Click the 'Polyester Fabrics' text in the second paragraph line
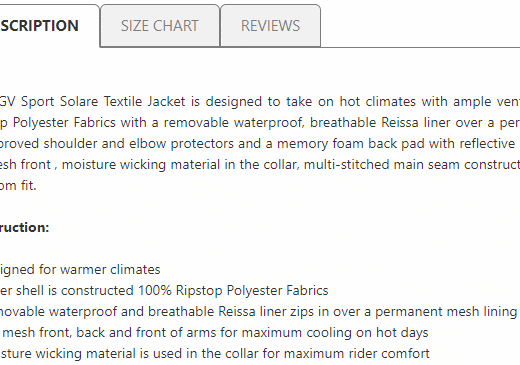 [x=64, y=123]
